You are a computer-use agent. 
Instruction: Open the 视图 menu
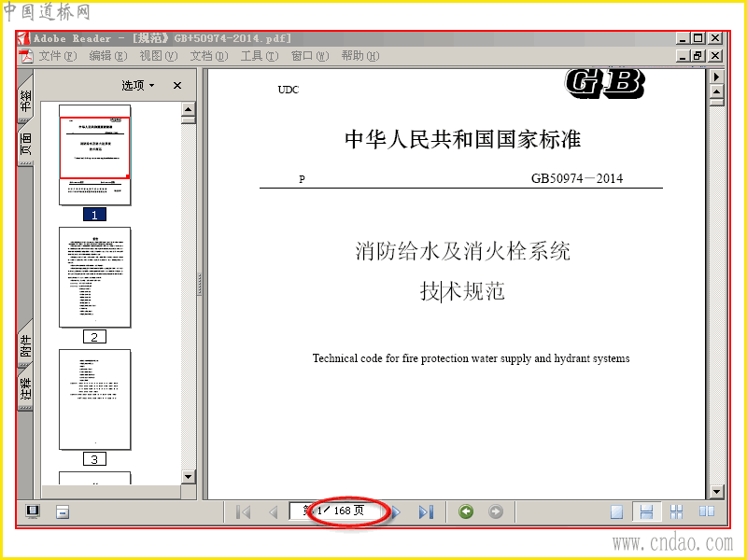pyautogui.click(x=158, y=56)
